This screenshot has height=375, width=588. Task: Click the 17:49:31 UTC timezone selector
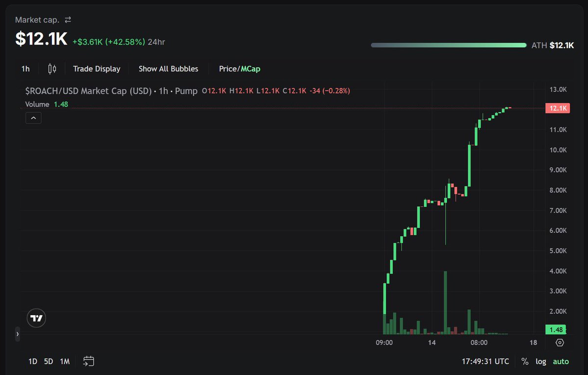pyautogui.click(x=485, y=361)
